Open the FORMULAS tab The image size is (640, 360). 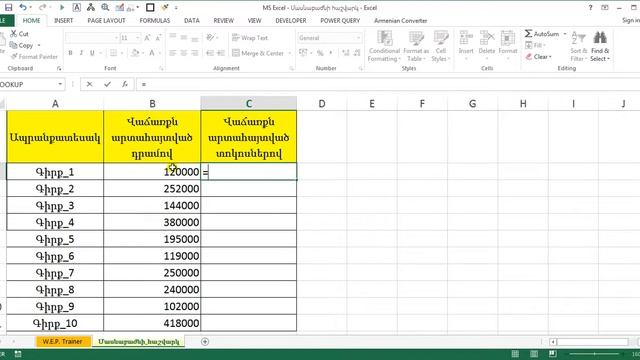point(155,20)
